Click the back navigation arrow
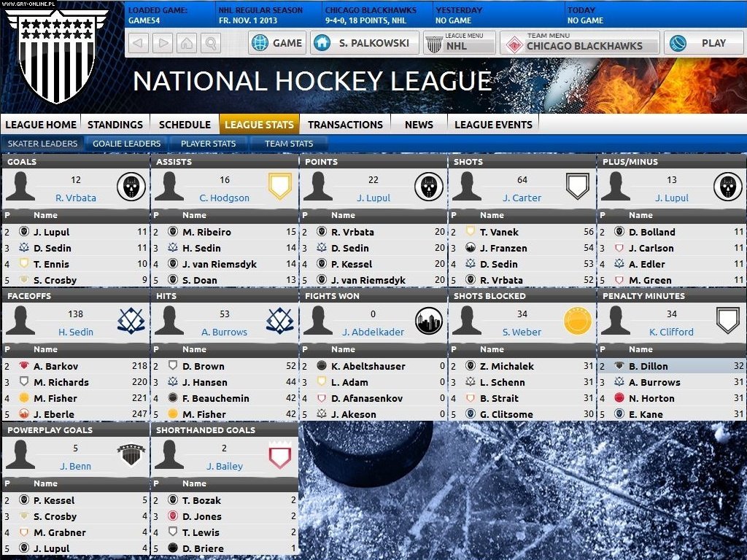747x560 pixels. pos(138,43)
